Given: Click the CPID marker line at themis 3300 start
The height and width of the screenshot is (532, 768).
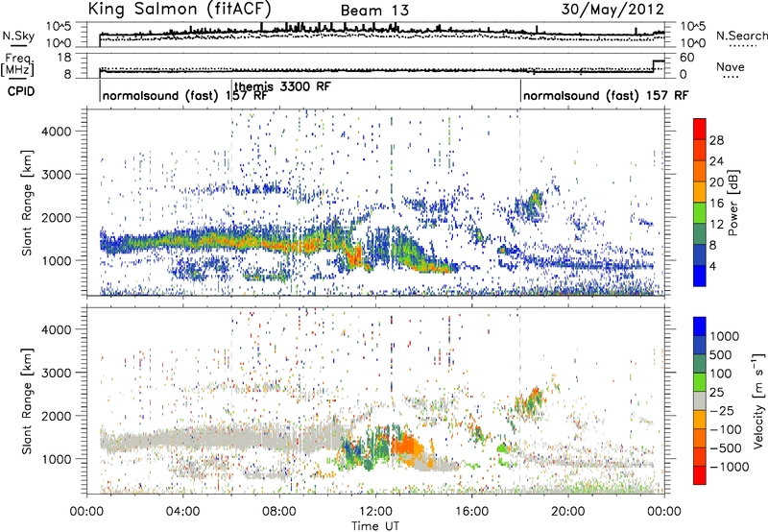Looking at the screenshot, I should tap(231, 91).
